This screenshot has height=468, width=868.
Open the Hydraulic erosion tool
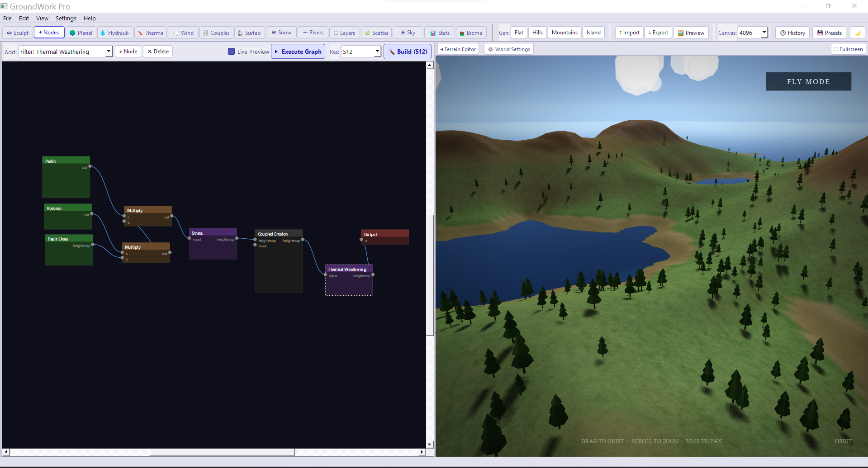coord(115,33)
